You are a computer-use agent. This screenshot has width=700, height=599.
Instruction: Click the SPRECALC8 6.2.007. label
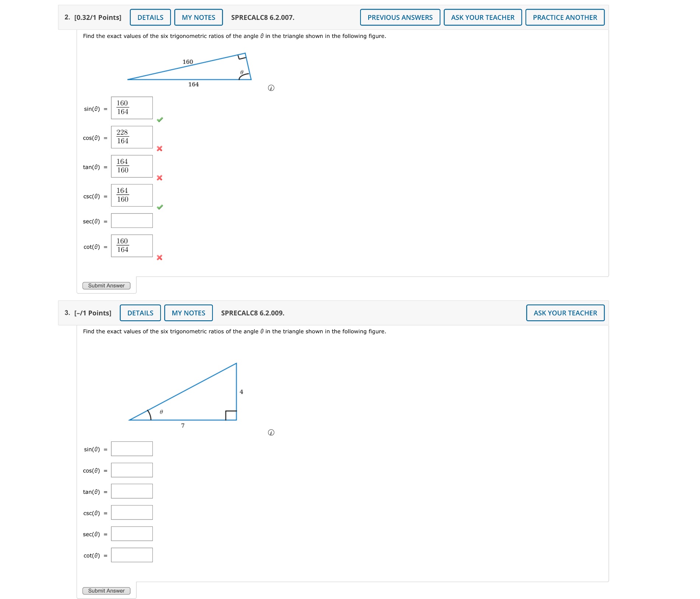coord(263,18)
